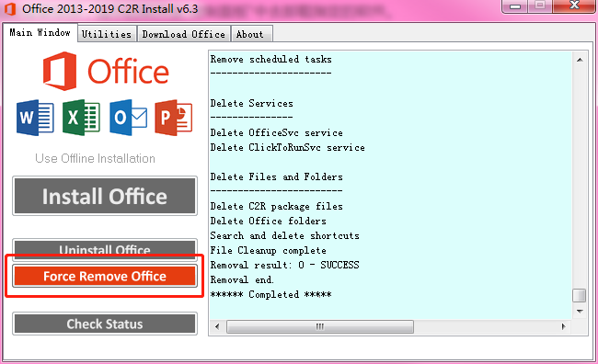Image resolution: width=598 pixels, height=364 pixels.
Task: Switch to the Utilities tab
Action: tap(107, 34)
